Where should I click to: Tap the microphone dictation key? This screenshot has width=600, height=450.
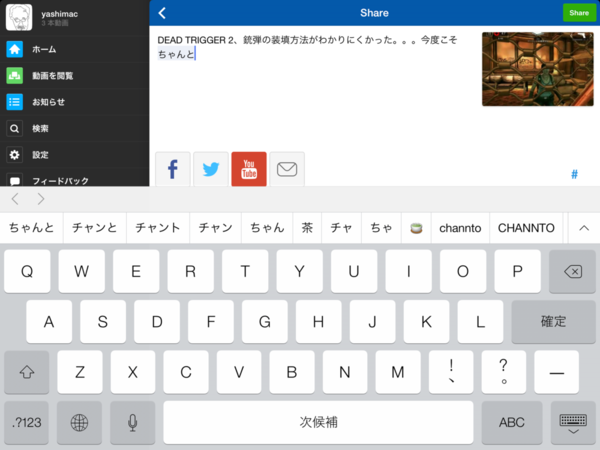tap(133, 422)
